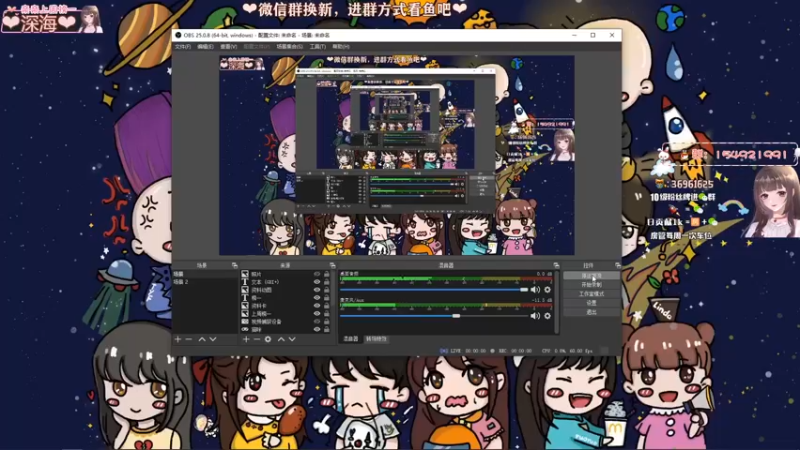
Task: Move the selected source down
Action: coord(292,339)
